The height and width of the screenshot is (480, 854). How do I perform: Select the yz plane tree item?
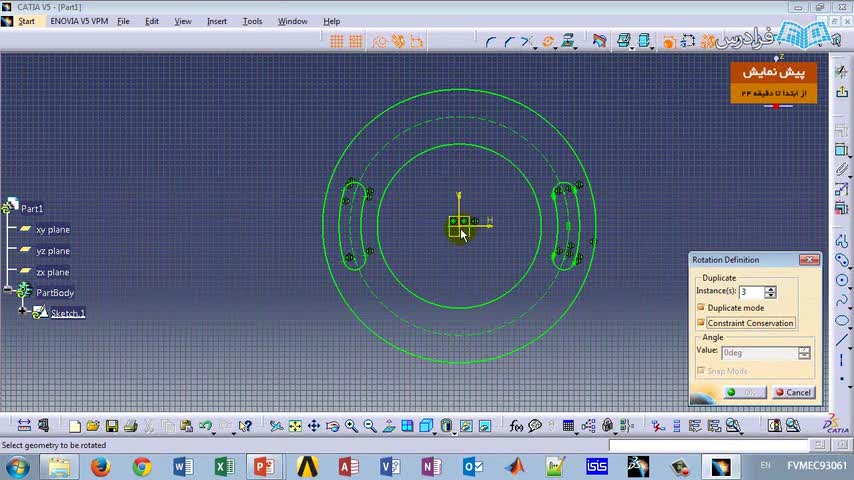point(53,251)
